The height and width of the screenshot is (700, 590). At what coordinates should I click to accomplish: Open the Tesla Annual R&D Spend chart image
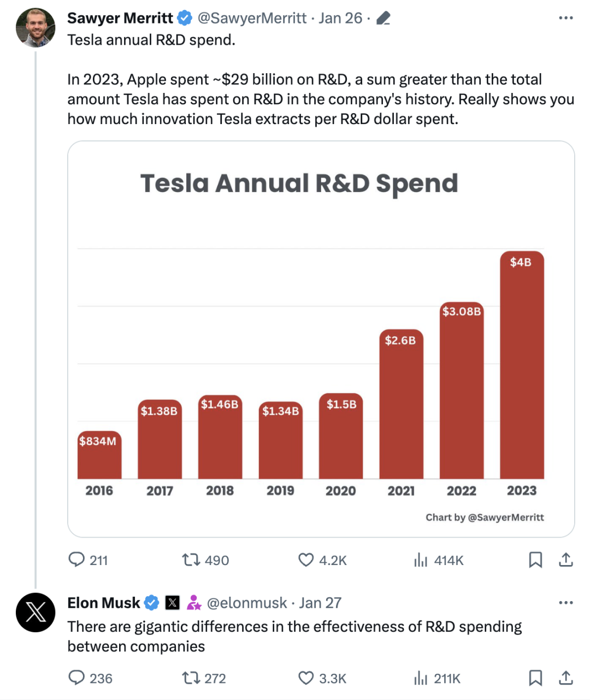321,339
